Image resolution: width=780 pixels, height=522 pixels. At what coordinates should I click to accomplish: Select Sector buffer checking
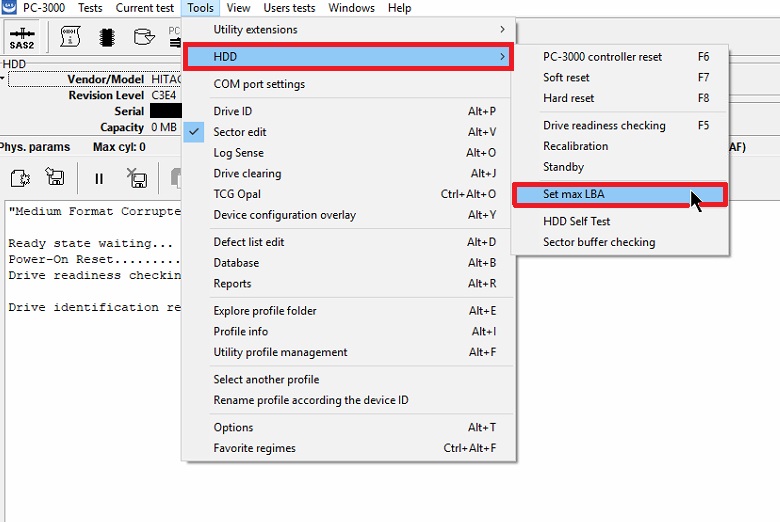pyautogui.click(x=620, y=242)
